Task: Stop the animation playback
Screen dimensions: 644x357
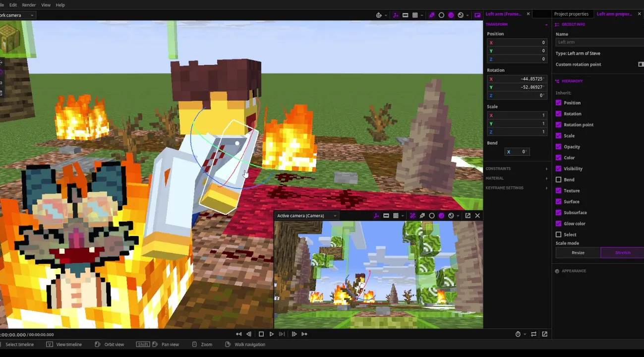Action: [261, 334]
